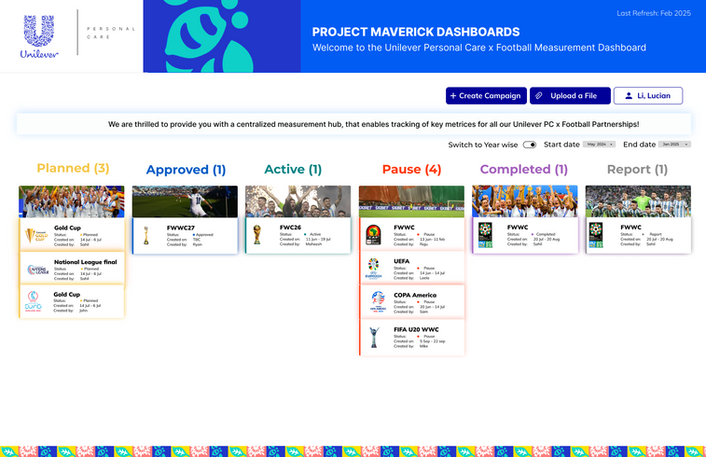
Task: Click the plus icon on Create Campaign
Action: click(453, 96)
